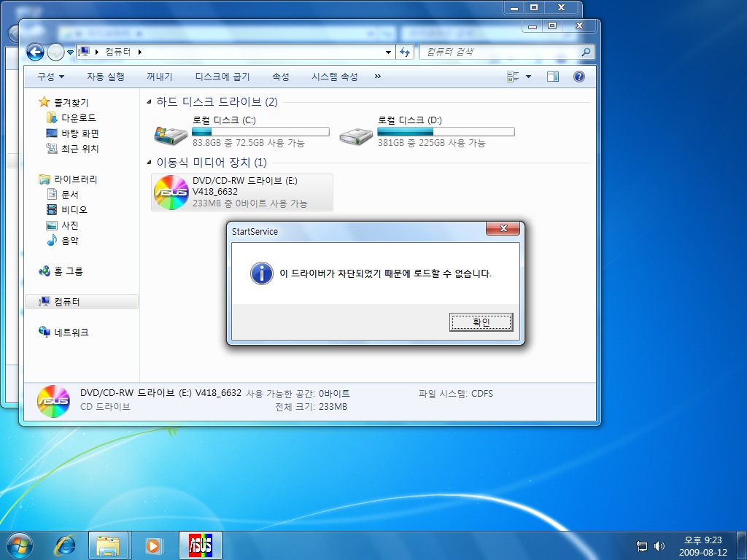Open the view options dropdown arrow

tap(528, 77)
